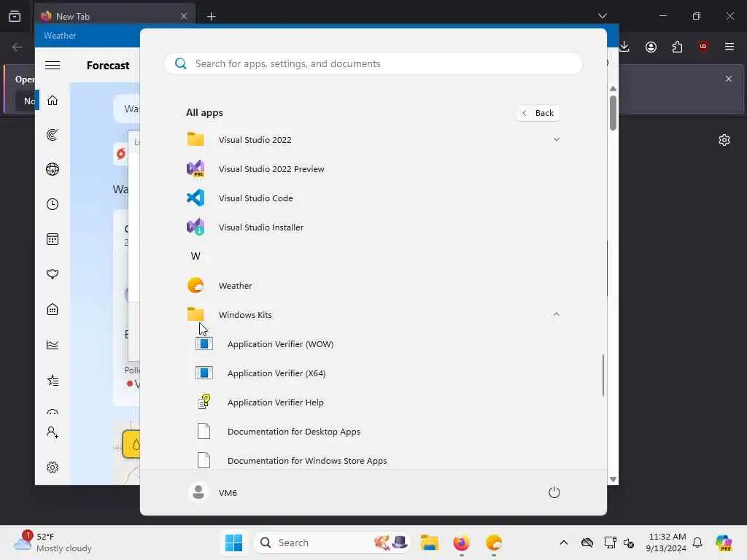Image resolution: width=747 pixels, height=560 pixels.
Task: Click the Start menu search field
Action: click(373, 64)
